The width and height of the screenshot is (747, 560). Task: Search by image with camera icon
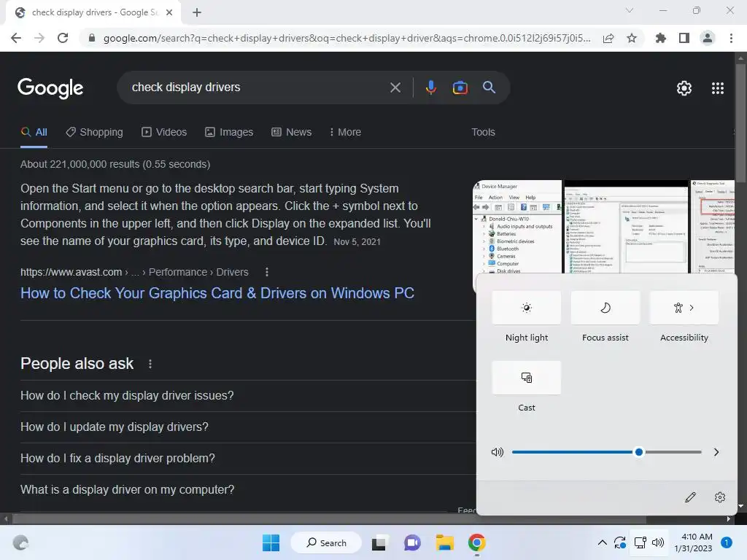point(460,87)
